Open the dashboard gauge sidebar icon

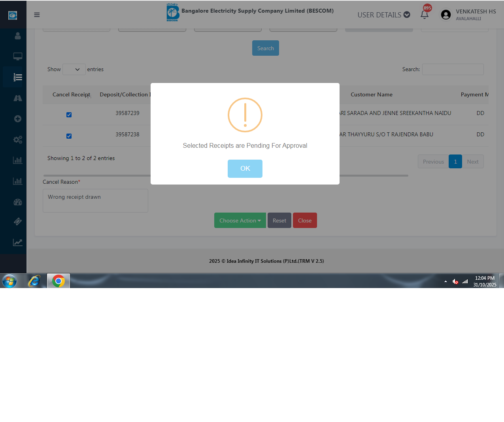(x=17, y=202)
